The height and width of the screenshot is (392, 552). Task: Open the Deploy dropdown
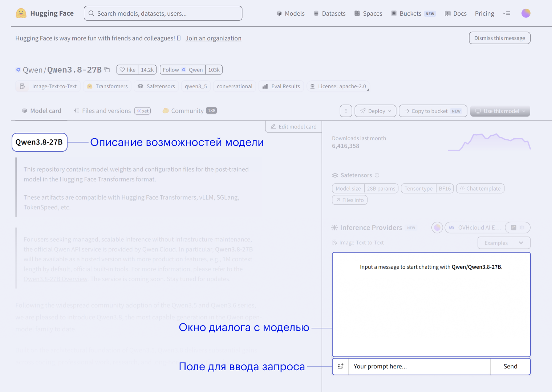click(x=376, y=111)
